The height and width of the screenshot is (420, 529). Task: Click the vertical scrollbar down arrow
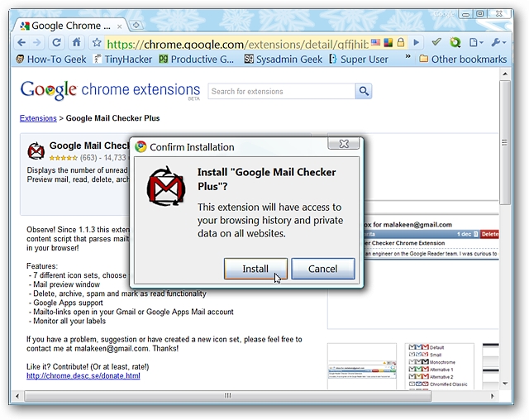coord(505,384)
